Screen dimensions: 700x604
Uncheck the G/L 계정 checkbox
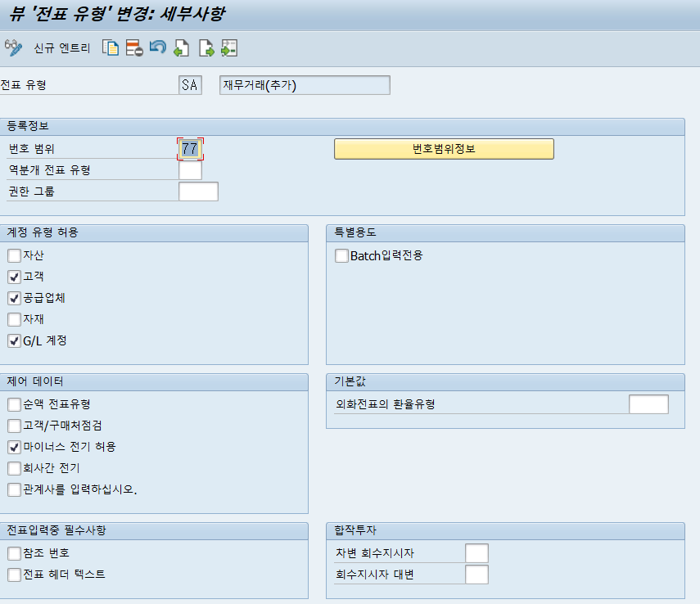click(x=14, y=340)
